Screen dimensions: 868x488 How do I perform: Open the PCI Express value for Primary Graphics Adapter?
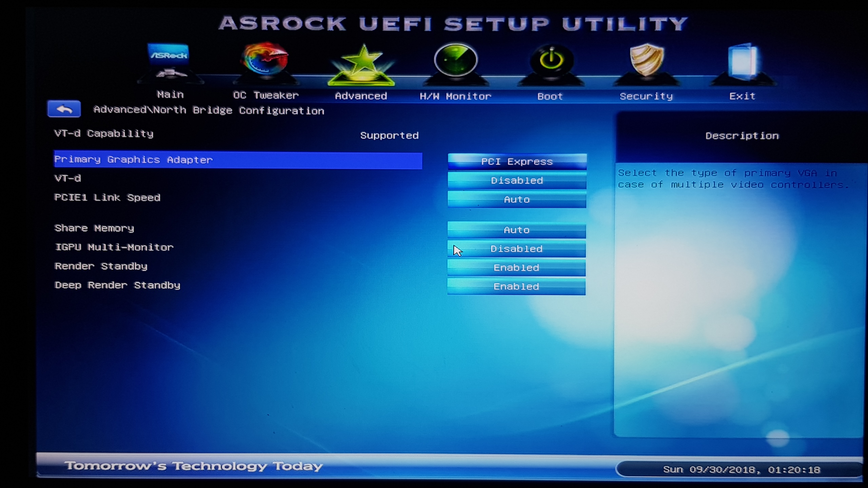point(517,161)
